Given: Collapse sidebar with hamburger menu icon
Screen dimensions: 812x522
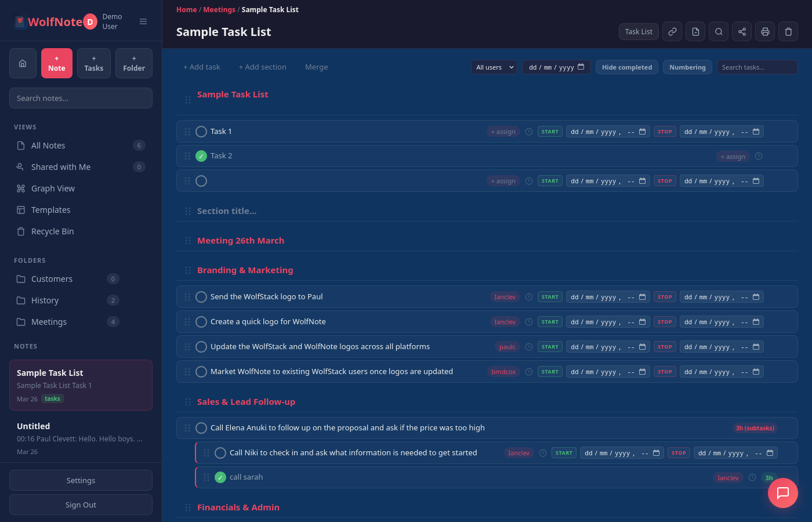Looking at the screenshot, I should pos(143,21).
